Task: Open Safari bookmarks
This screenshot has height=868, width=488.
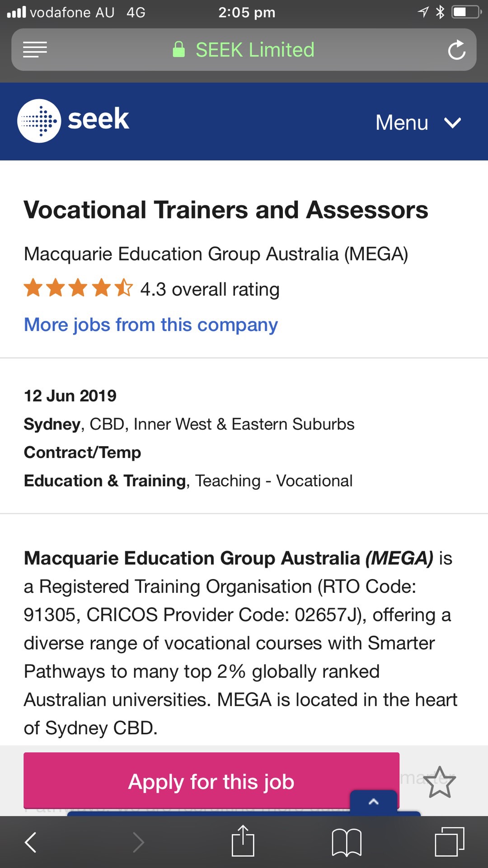Action: (x=347, y=842)
